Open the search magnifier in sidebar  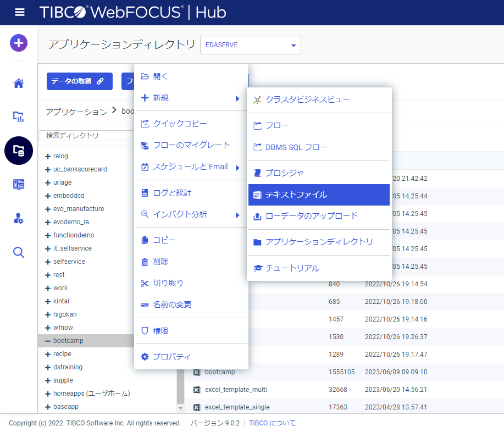coord(19,252)
